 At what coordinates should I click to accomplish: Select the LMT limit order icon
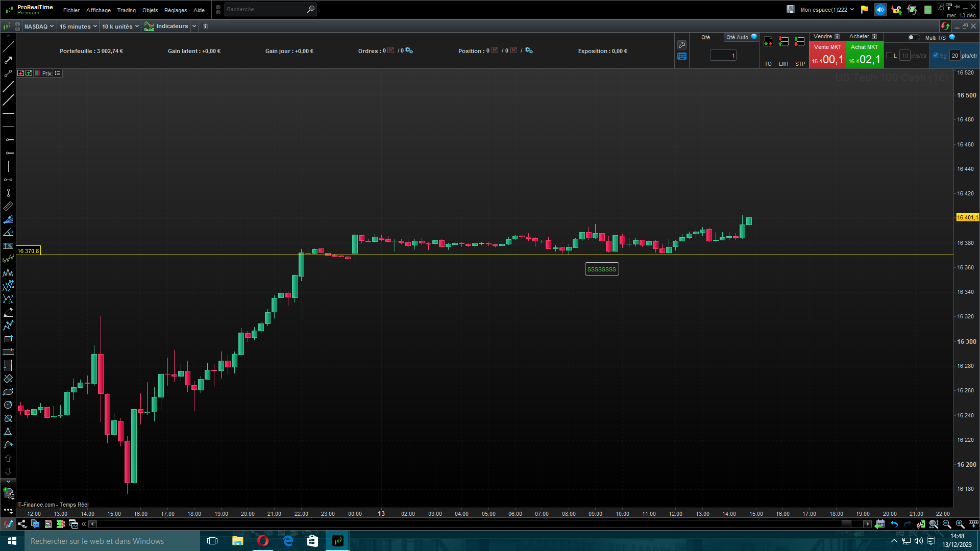(784, 42)
